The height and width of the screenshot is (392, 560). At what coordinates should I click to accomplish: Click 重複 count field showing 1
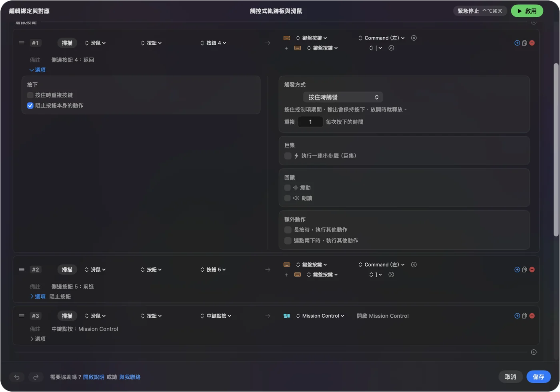(310, 122)
